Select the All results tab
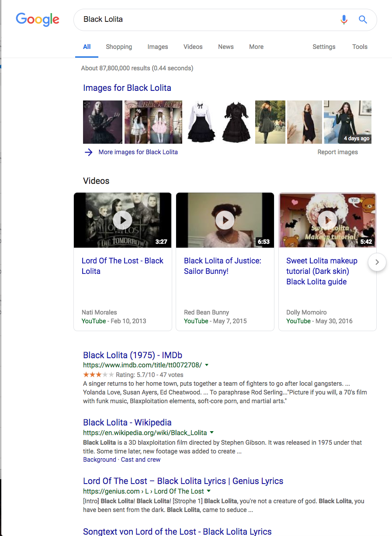This screenshot has width=392, height=536. tap(87, 47)
